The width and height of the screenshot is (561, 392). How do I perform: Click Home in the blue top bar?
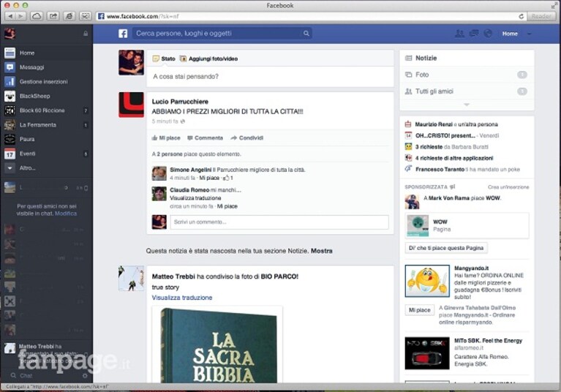(510, 34)
